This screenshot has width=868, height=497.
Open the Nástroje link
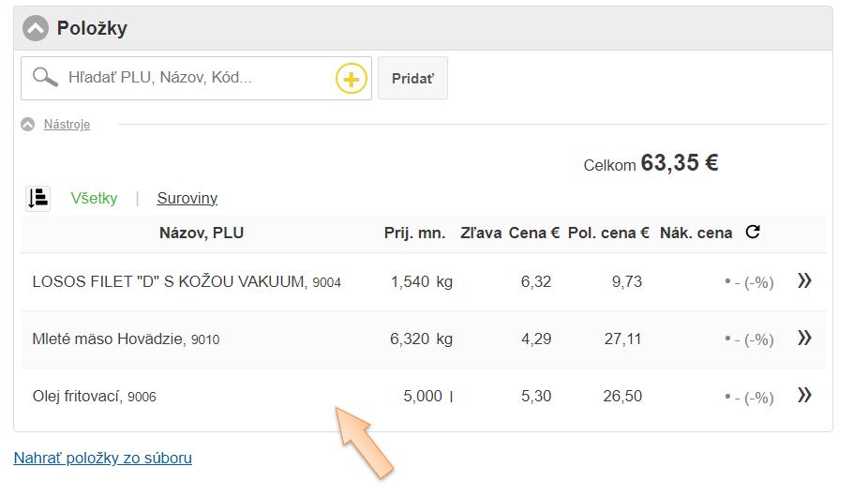pyautogui.click(x=67, y=125)
